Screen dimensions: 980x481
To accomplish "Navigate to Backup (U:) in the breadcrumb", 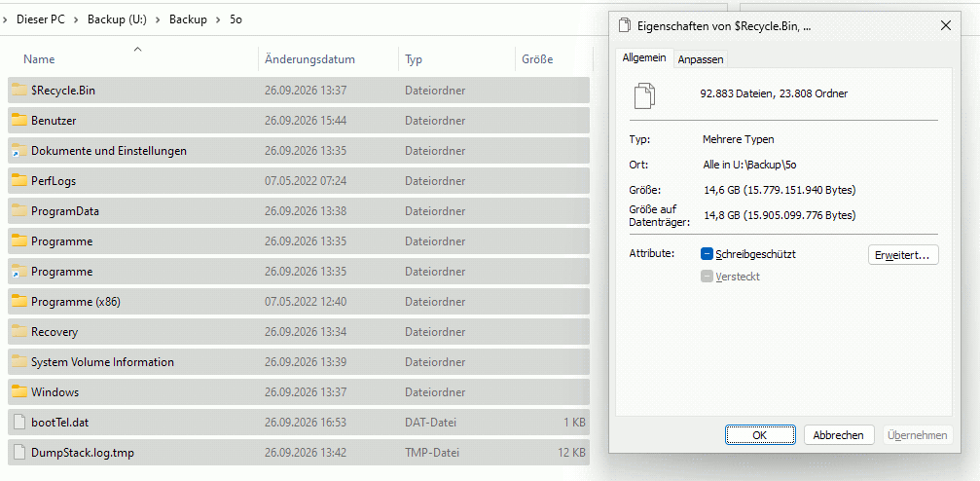I will pyautogui.click(x=117, y=19).
